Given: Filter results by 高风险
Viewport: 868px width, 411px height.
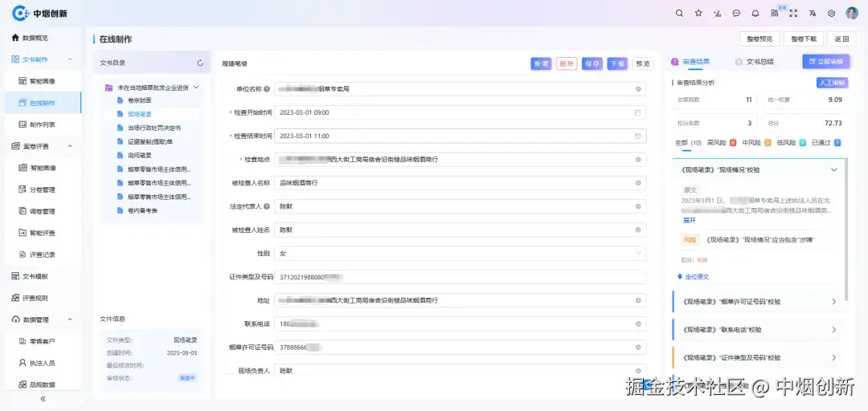Looking at the screenshot, I should [721, 143].
